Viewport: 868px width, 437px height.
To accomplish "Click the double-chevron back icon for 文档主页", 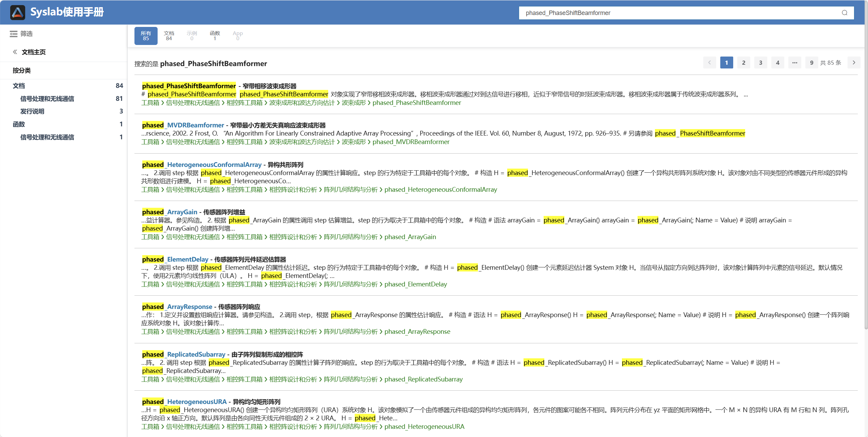I will (x=15, y=52).
